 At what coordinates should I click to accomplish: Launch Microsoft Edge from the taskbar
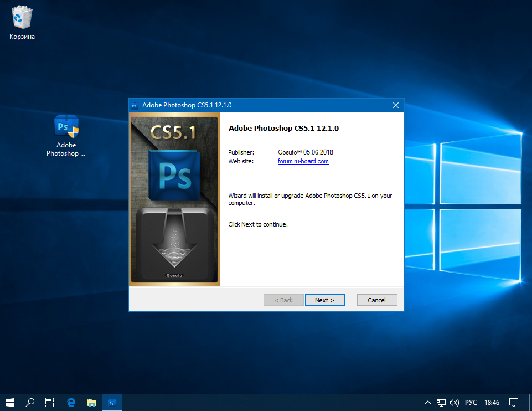click(71, 402)
